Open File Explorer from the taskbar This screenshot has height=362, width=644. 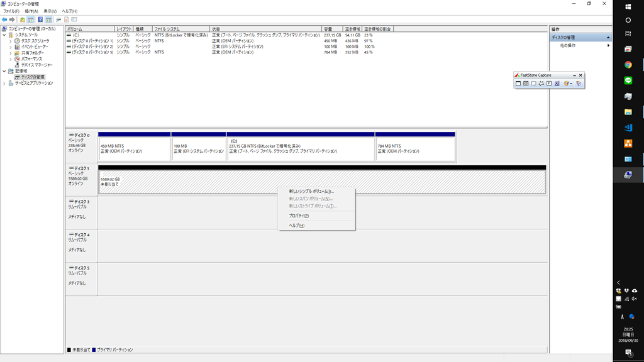click(x=628, y=112)
